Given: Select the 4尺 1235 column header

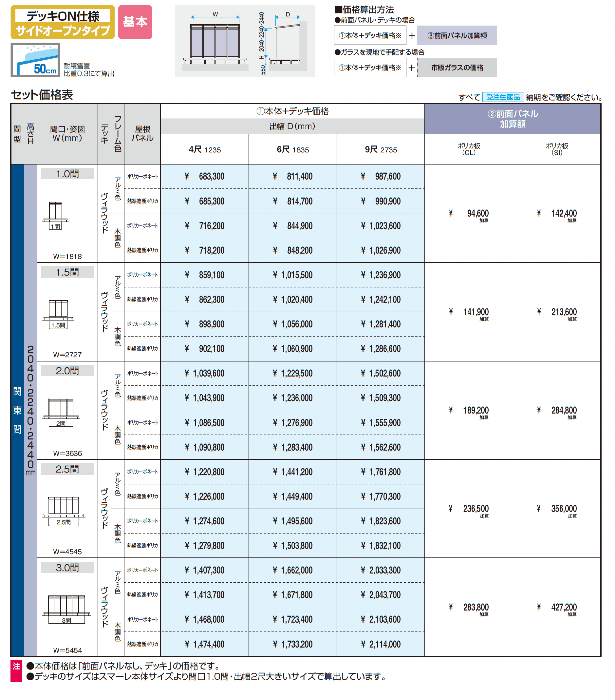Looking at the screenshot, I should click(205, 149).
